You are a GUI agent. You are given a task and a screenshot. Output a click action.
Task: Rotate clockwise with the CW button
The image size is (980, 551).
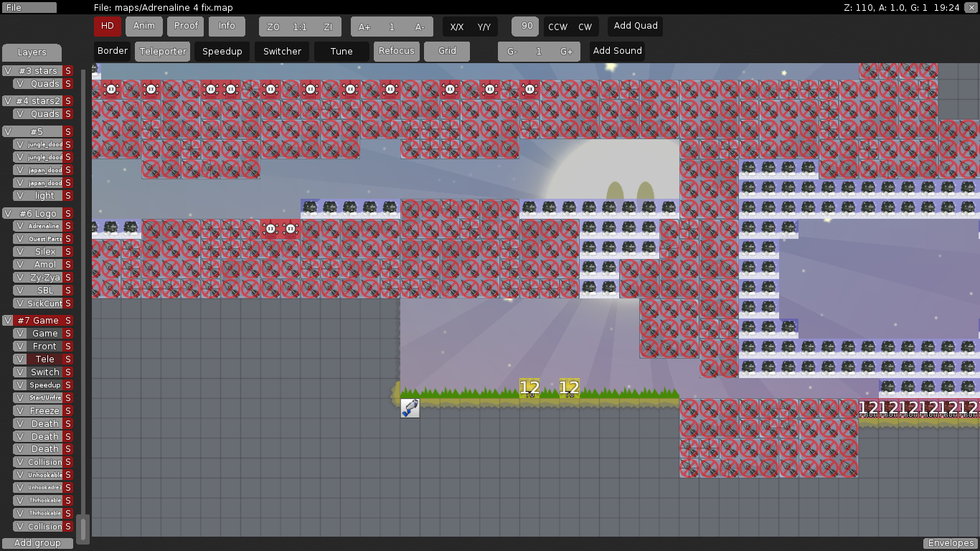point(585,27)
